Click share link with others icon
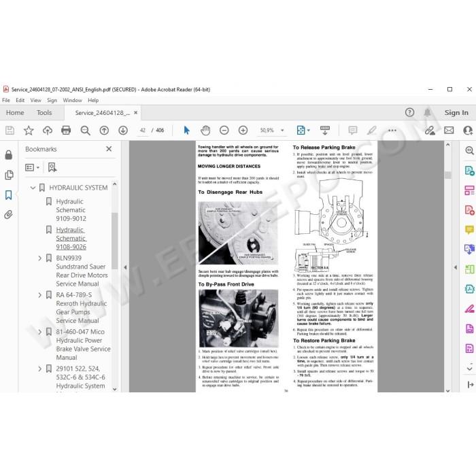This screenshot has height=476, width=476. pos(430,131)
